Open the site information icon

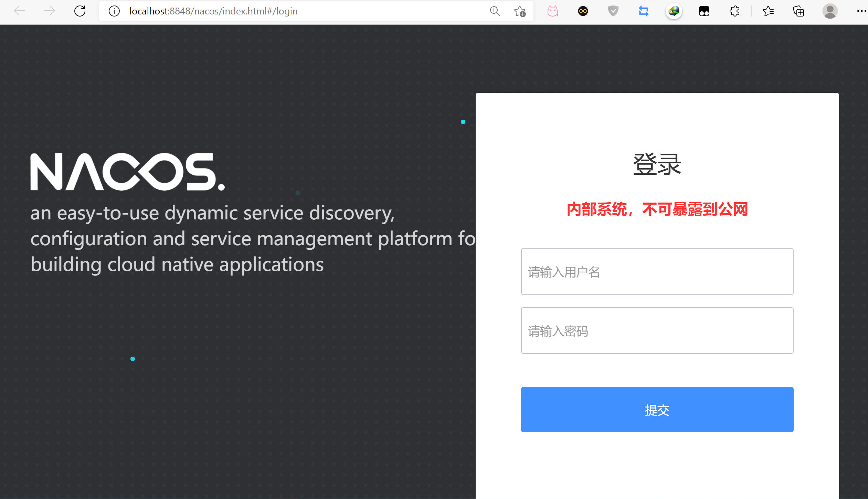[x=114, y=11]
